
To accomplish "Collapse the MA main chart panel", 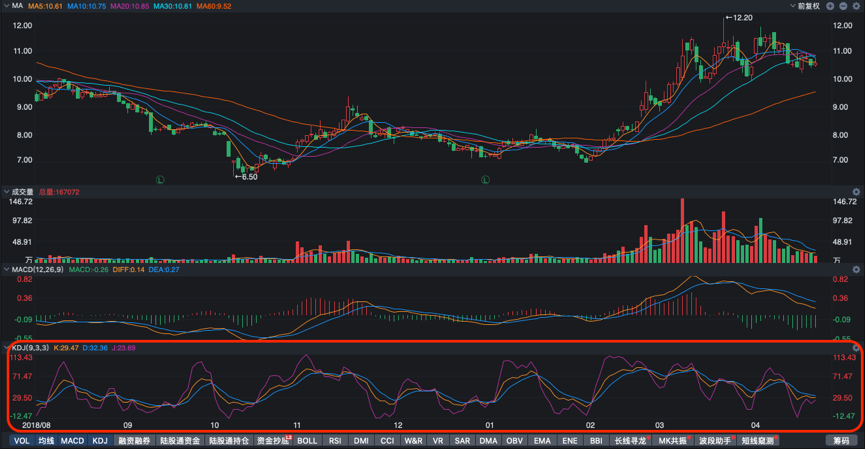I will 7,6.
